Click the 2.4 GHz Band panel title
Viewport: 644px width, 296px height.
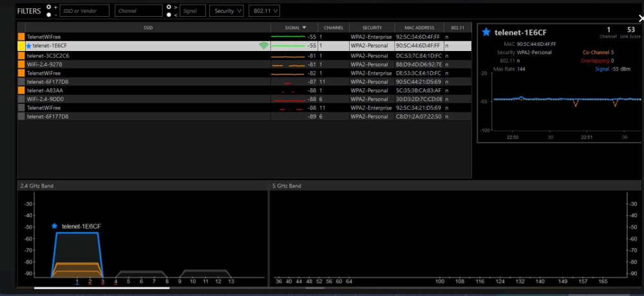click(37, 186)
